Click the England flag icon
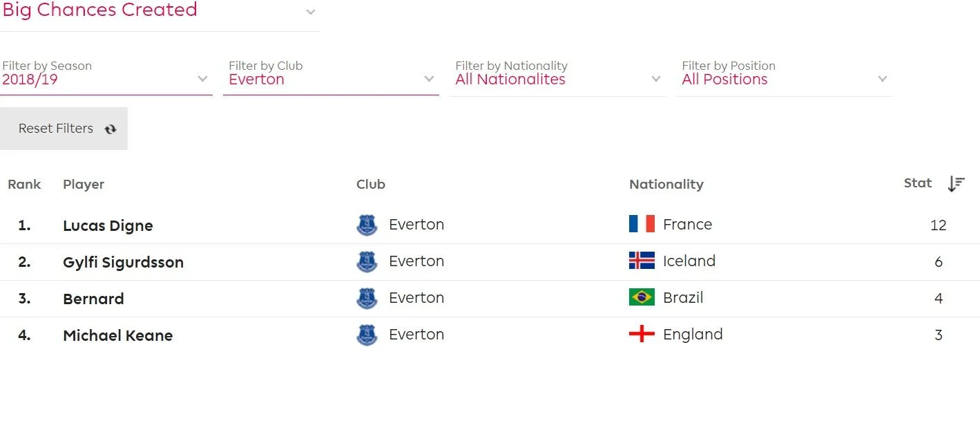 click(642, 335)
